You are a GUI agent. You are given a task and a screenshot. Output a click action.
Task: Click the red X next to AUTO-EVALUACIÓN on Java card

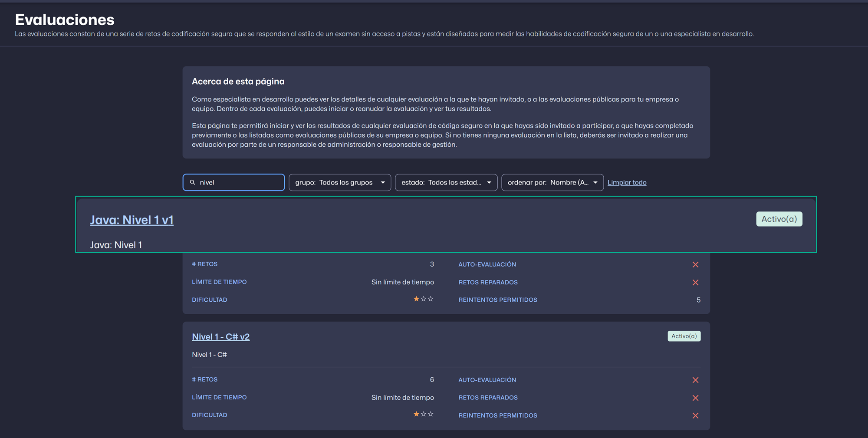click(x=696, y=264)
